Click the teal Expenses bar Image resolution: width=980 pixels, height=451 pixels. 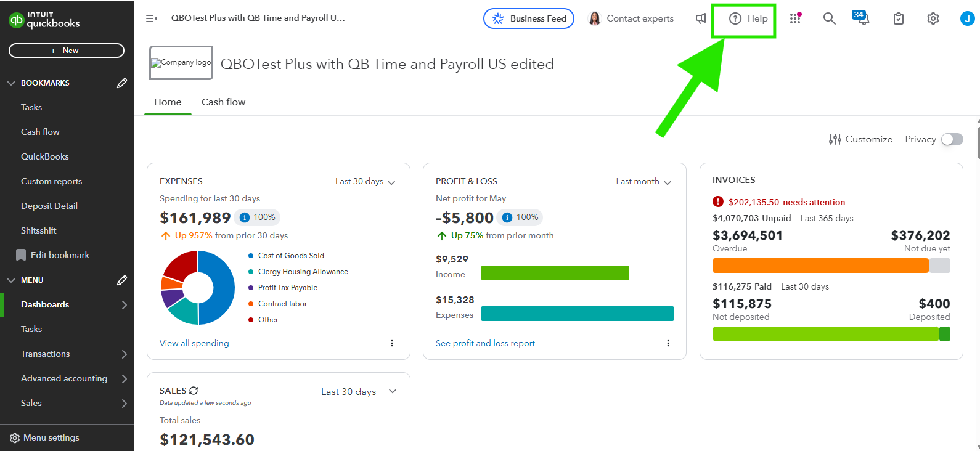(x=578, y=314)
